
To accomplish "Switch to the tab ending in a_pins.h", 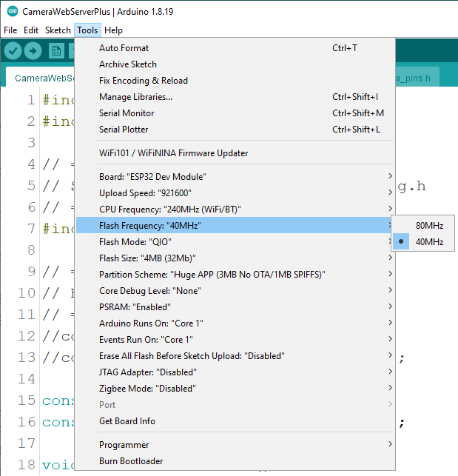I will (x=417, y=78).
